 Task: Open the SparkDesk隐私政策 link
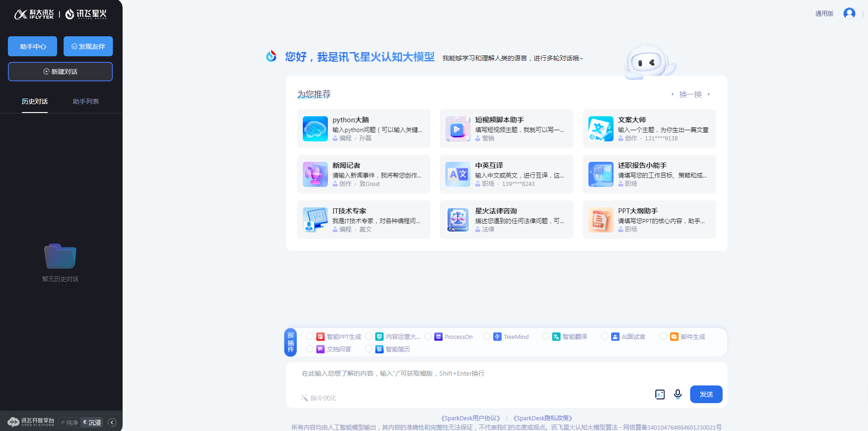(x=542, y=418)
